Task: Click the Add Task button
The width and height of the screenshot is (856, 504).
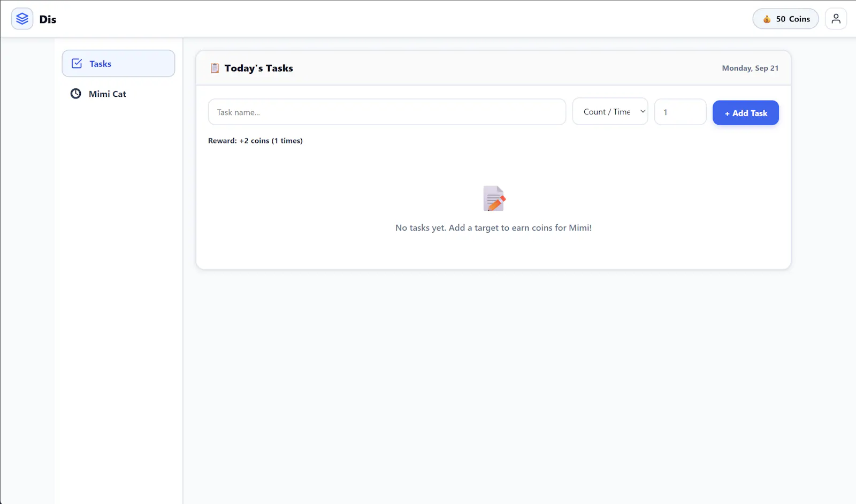Action: pos(745,113)
